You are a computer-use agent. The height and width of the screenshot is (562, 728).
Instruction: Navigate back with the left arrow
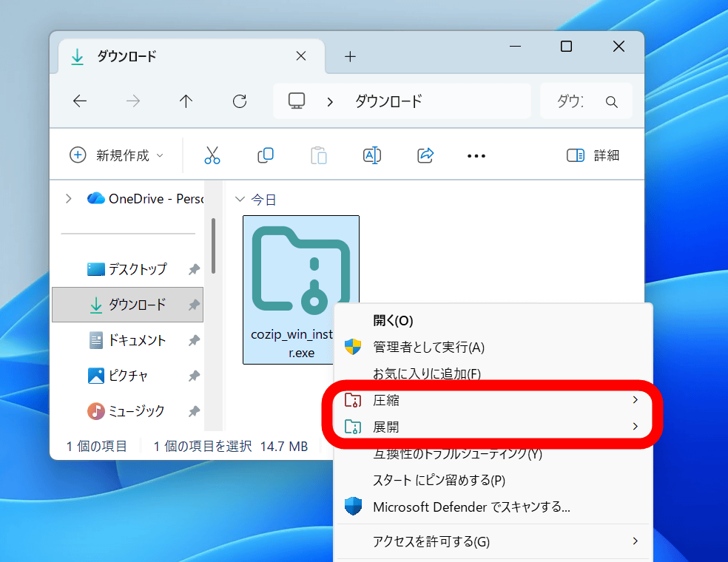80,102
